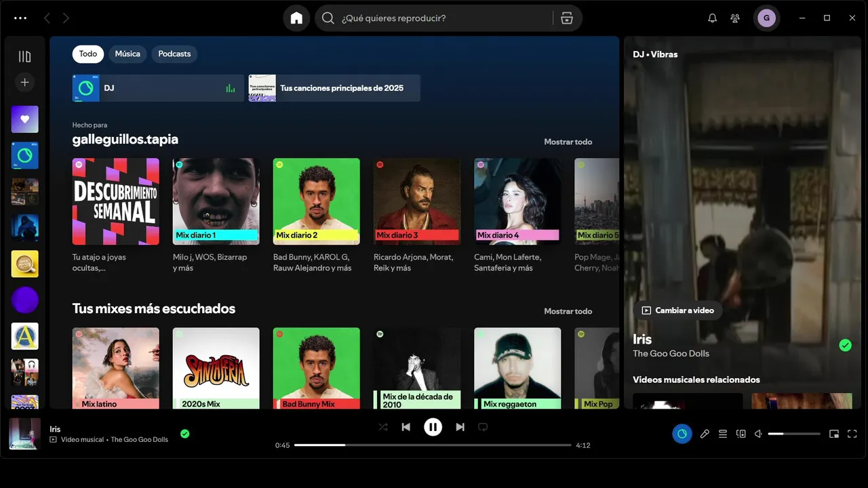The width and height of the screenshot is (868, 488).
Task: Open Liked Songs heart tile in sidebar
Action: tap(24, 119)
